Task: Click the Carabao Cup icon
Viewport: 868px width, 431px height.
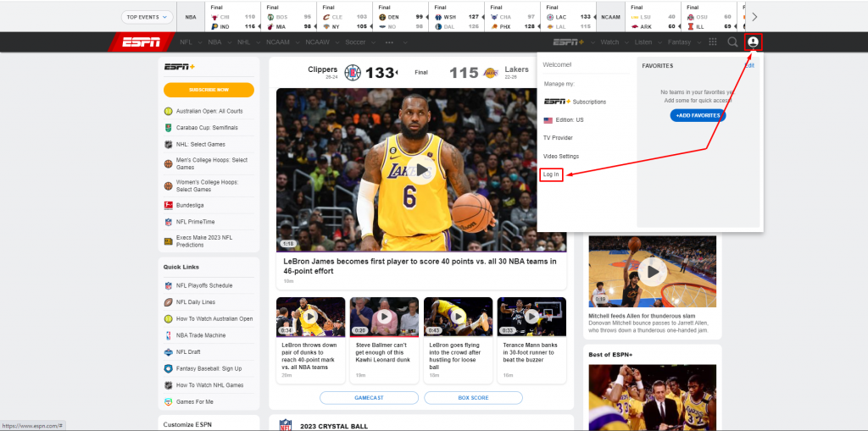Action: pos(169,128)
